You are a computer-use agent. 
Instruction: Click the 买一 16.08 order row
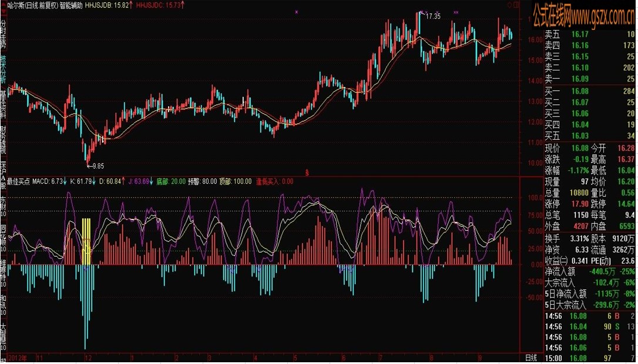click(590, 91)
